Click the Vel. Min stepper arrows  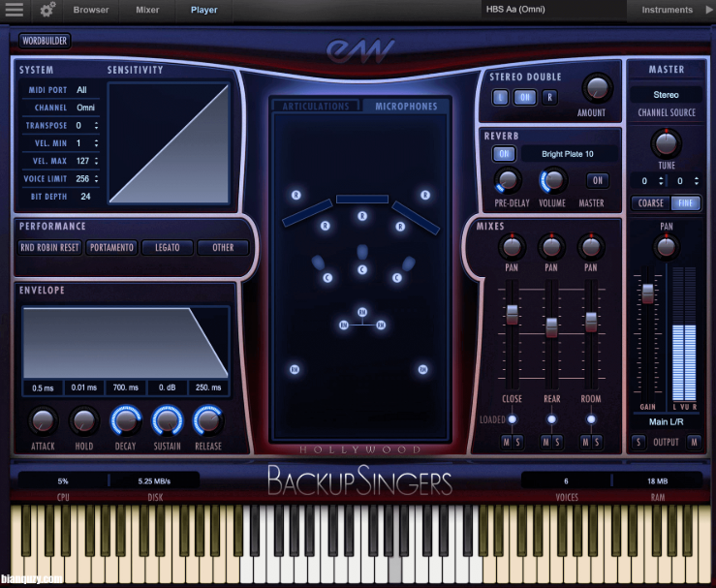[96, 143]
